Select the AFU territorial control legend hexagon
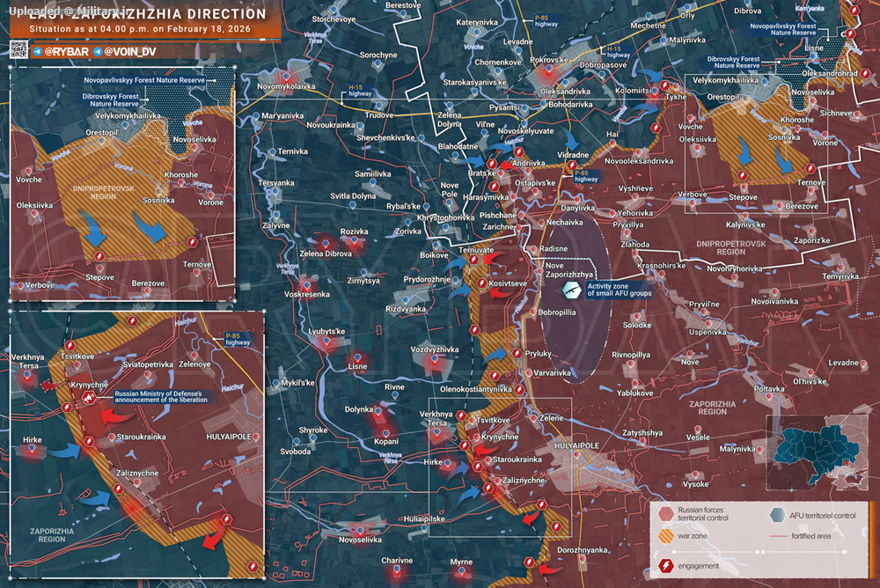This screenshot has height=588, width=880. coord(777,515)
